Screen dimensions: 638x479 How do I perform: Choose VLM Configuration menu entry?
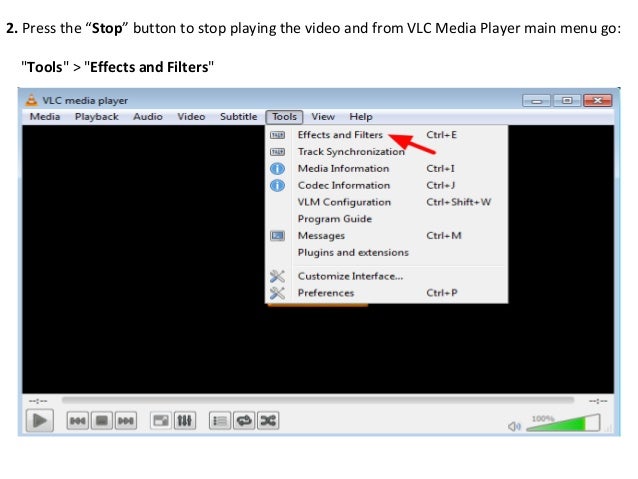point(386,202)
